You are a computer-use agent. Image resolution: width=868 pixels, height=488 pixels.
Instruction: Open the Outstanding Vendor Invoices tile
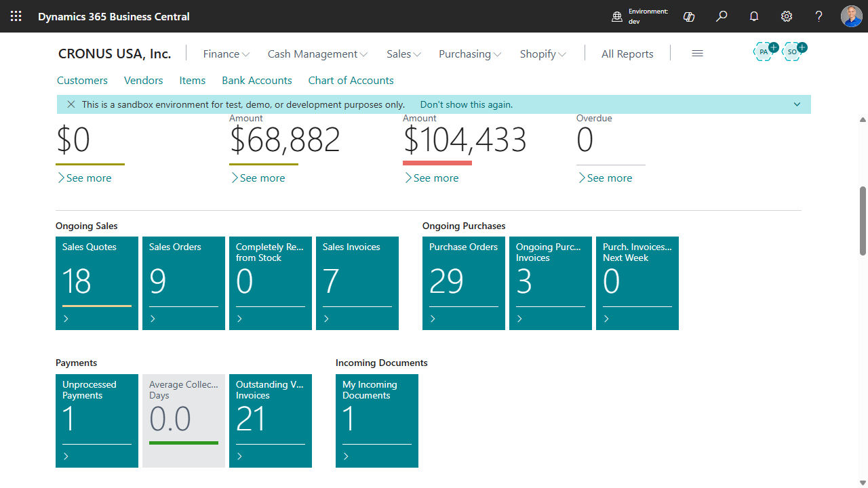point(271,421)
